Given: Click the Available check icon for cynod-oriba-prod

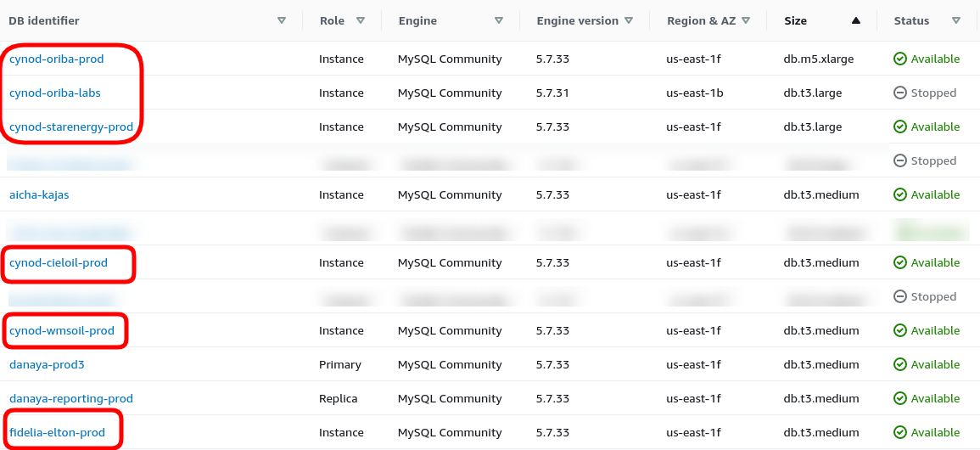Looking at the screenshot, I should [900, 59].
